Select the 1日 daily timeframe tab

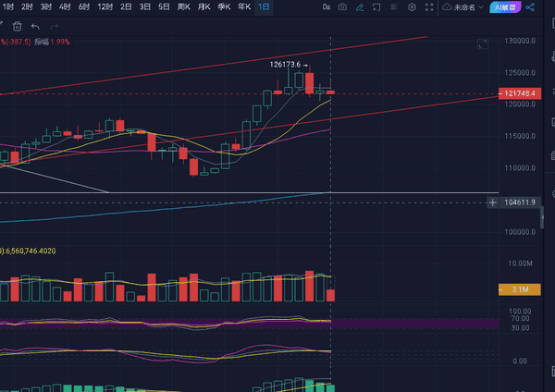(264, 6)
